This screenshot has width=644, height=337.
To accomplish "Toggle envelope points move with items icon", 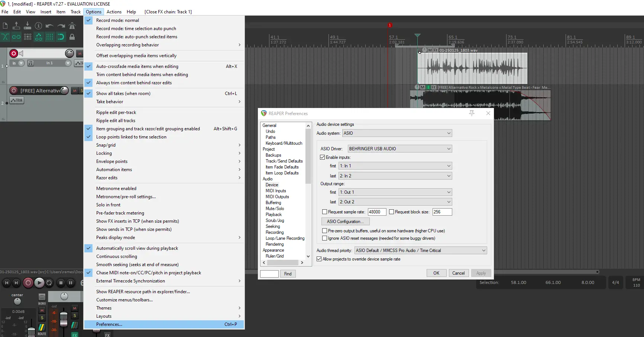I will [39, 36].
